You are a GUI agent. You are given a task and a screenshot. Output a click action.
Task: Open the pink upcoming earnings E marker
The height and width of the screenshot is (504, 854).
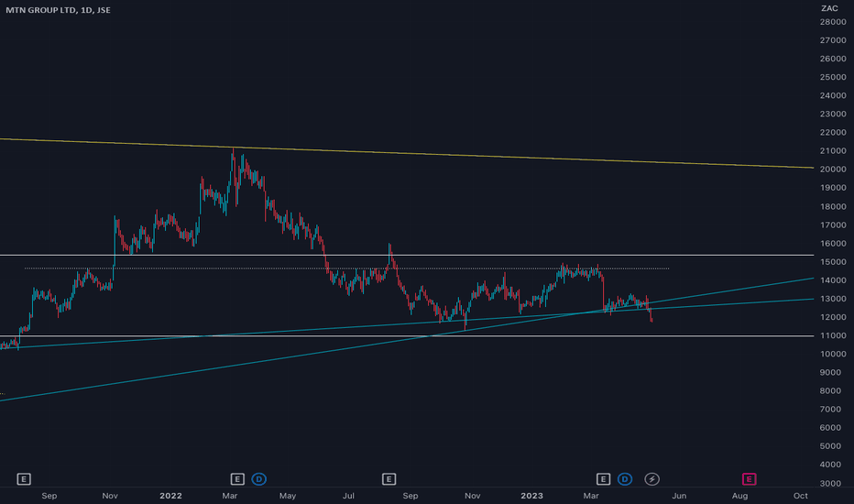[749, 479]
